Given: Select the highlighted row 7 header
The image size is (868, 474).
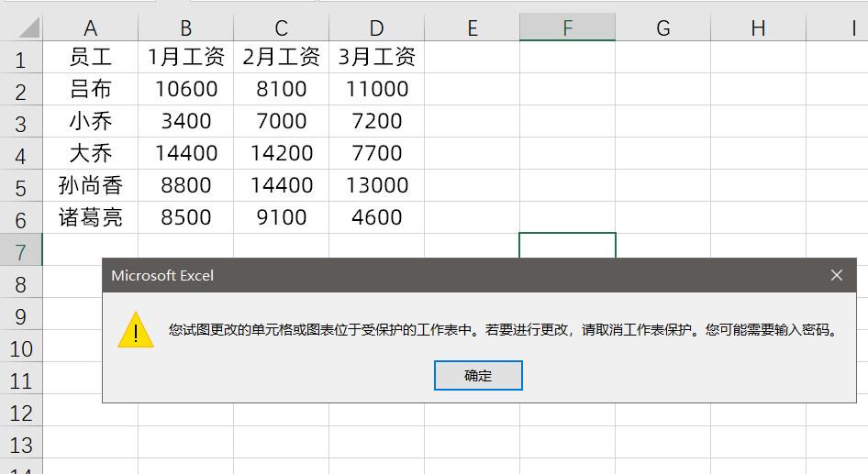Looking at the screenshot, I should [21, 250].
